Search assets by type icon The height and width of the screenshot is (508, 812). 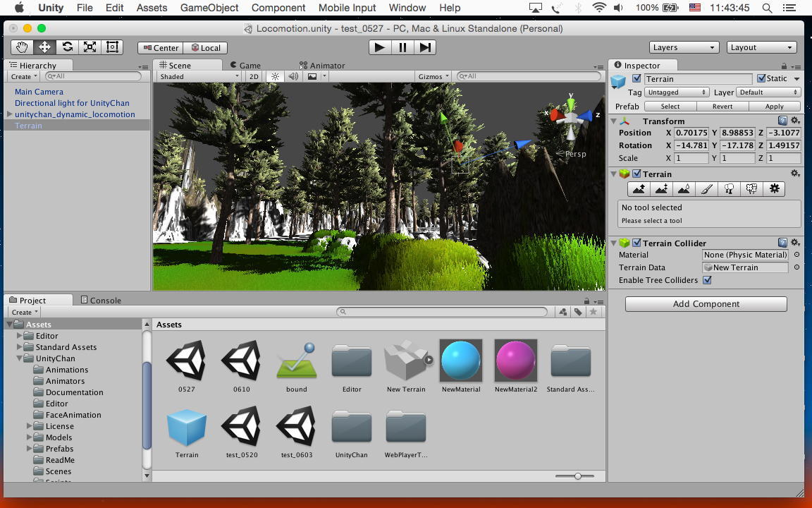point(563,312)
